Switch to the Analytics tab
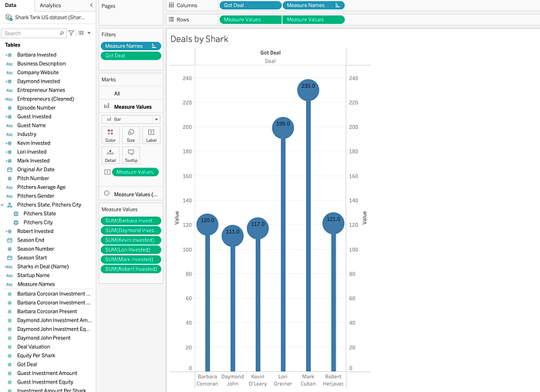The height and width of the screenshot is (392, 540). 50,5
